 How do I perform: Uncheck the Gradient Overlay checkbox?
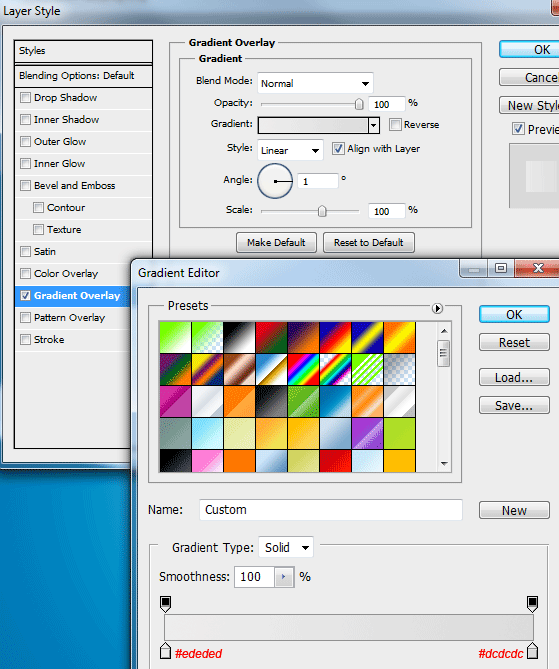(x=26, y=296)
